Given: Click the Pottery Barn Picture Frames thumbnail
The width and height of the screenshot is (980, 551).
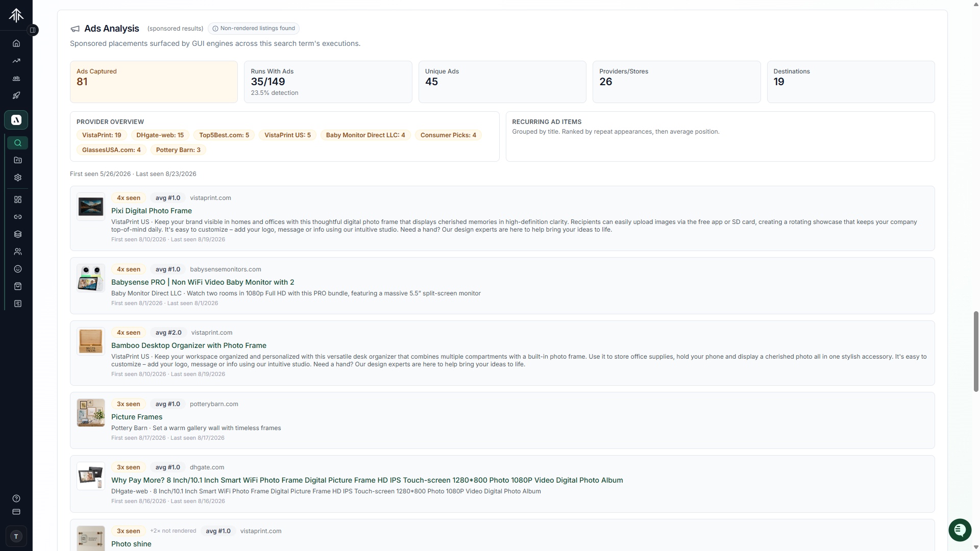Looking at the screenshot, I should [91, 413].
